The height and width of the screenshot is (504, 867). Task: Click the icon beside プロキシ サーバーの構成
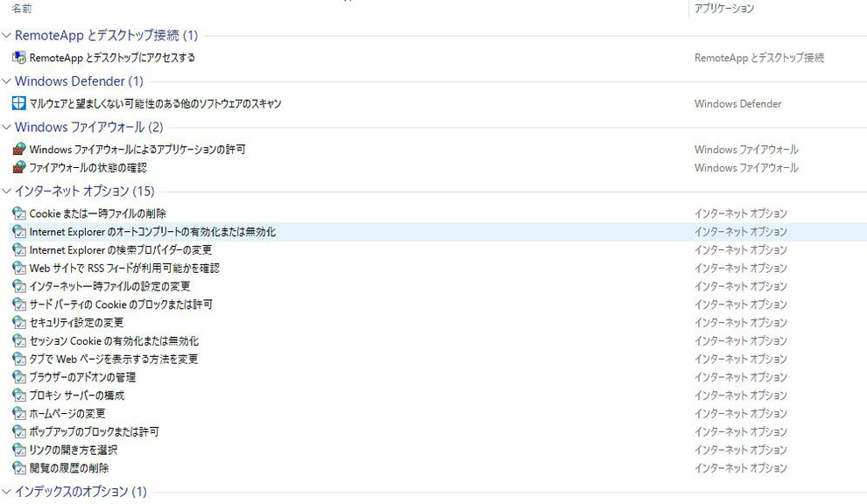point(18,395)
